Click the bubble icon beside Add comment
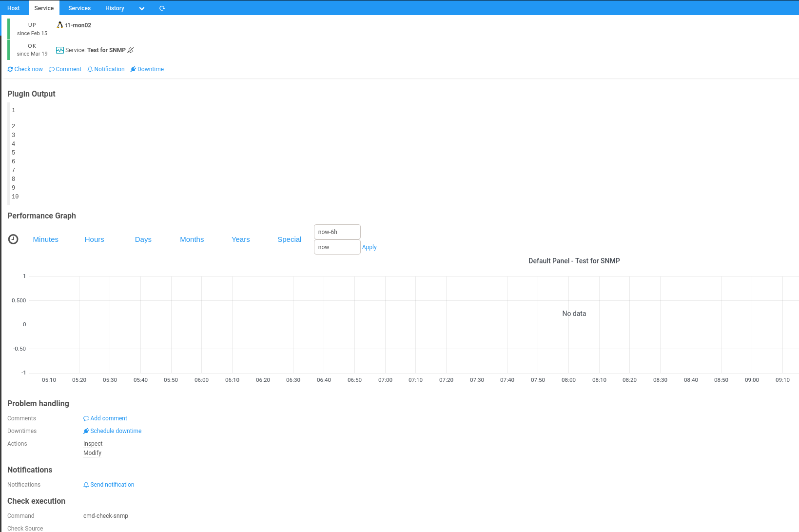799x532 pixels. (86, 418)
